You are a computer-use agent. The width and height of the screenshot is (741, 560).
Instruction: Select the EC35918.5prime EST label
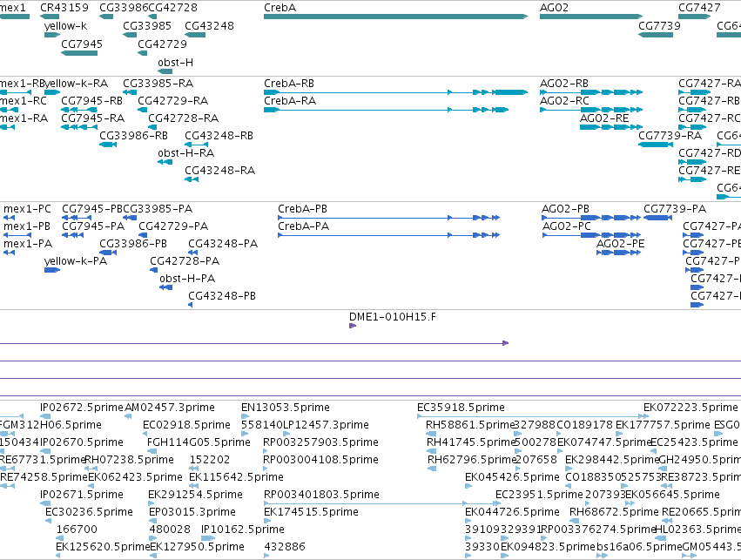pyautogui.click(x=461, y=408)
